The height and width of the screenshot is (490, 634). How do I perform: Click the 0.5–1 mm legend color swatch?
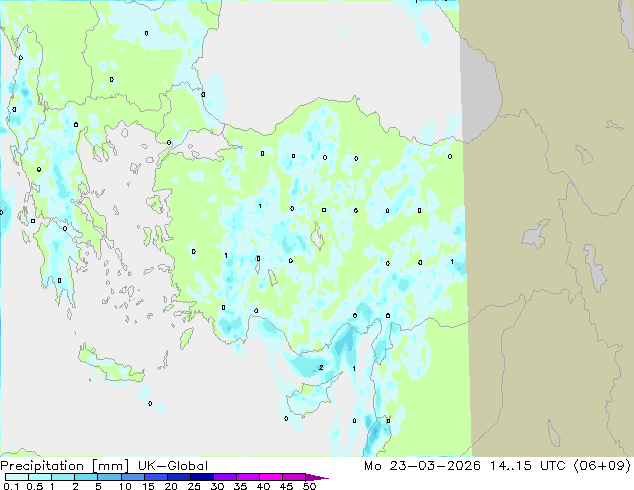[40, 477]
